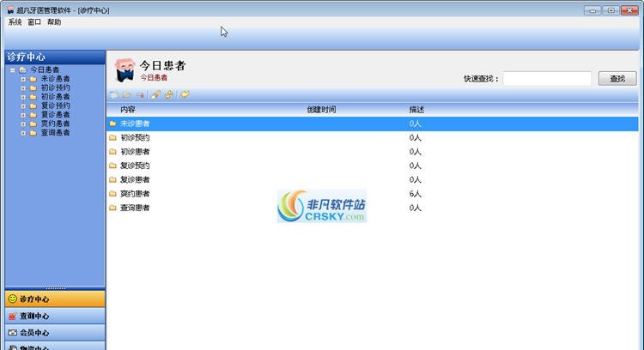This screenshot has width=644, height=350.
Task: Collapse the 今日患者 tree root node
Action: tap(13, 69)
